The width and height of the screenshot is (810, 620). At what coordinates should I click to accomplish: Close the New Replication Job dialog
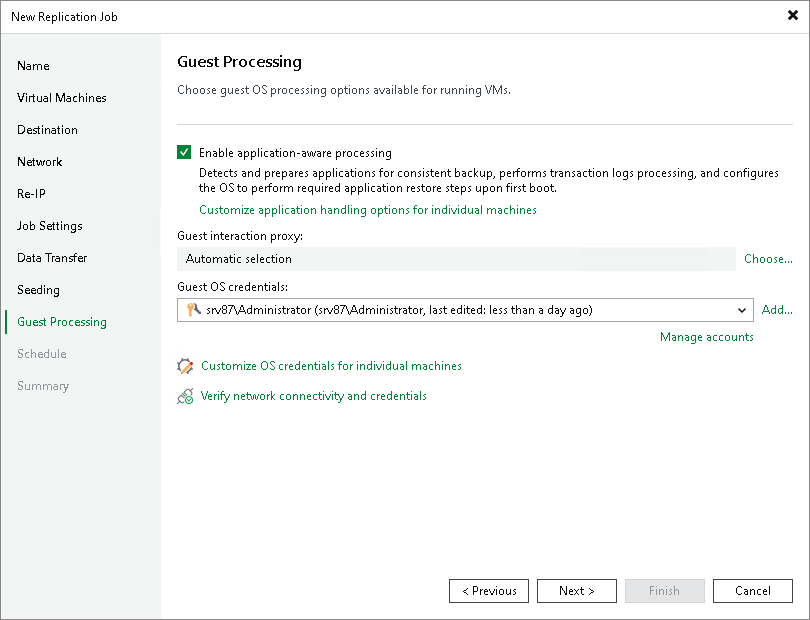pos(792,16)
